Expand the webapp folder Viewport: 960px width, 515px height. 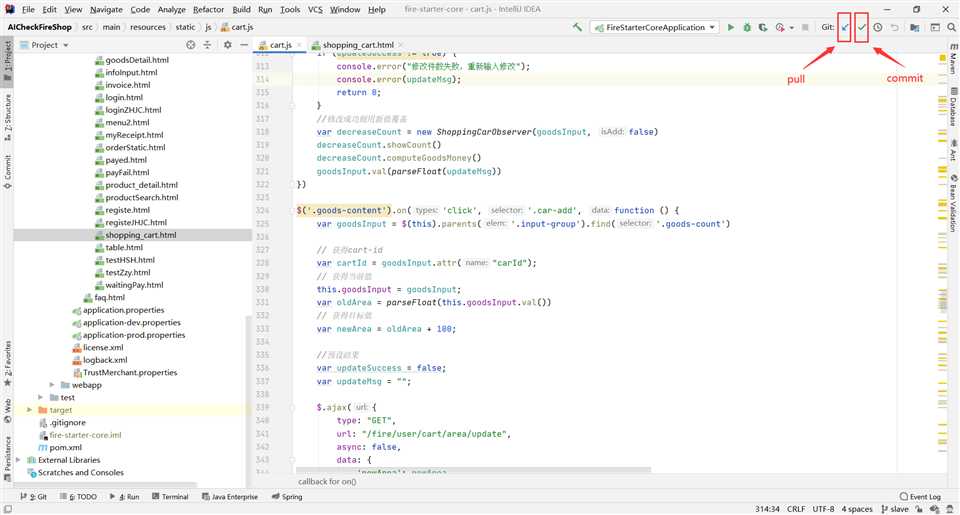[x=51, y=385]
